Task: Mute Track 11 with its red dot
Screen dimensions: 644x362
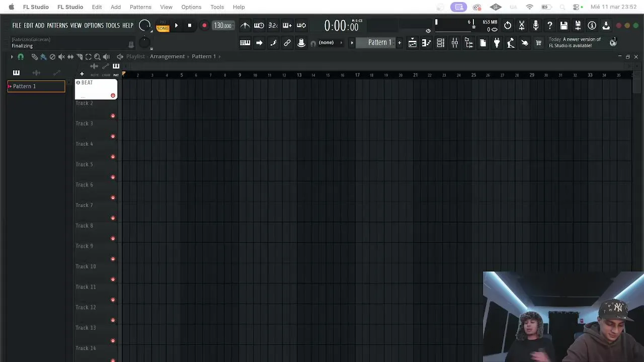Action: click(x=113, y=300)
